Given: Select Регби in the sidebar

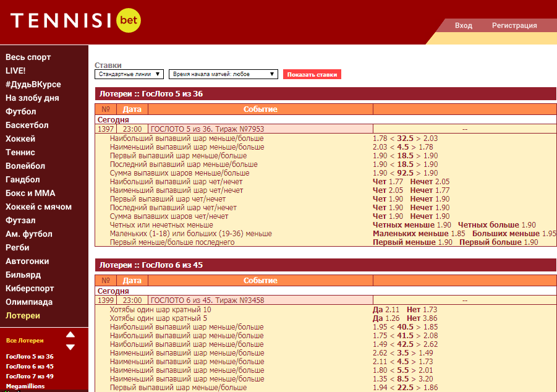Looking at the screenshot, I should pos(17,247).
